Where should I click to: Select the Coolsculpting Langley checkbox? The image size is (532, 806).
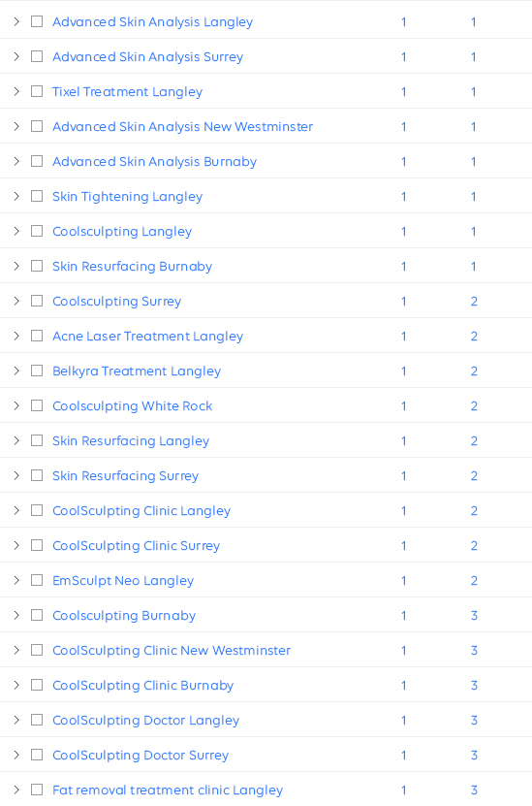(x=37, y=231)
